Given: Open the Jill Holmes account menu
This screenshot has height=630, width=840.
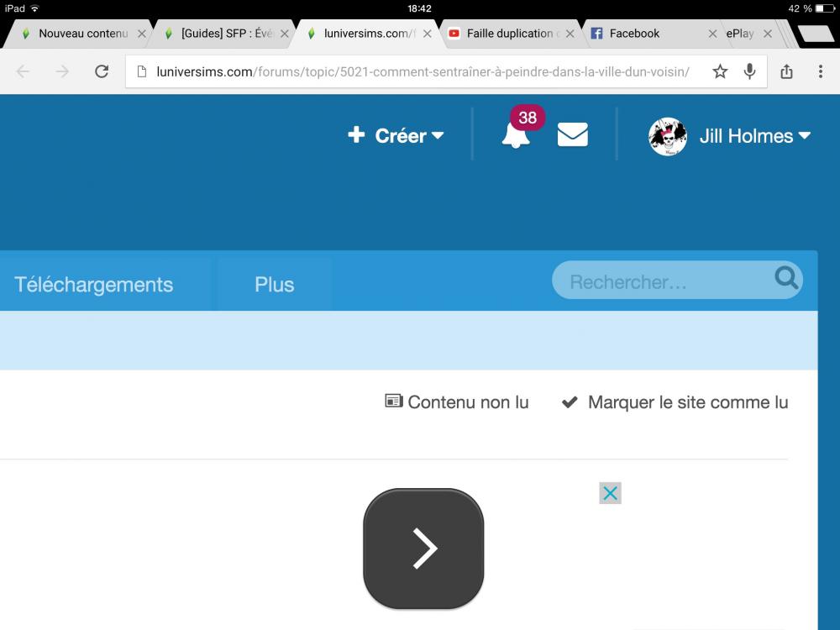Looking at the screenshot, I should tap(729, 135).
